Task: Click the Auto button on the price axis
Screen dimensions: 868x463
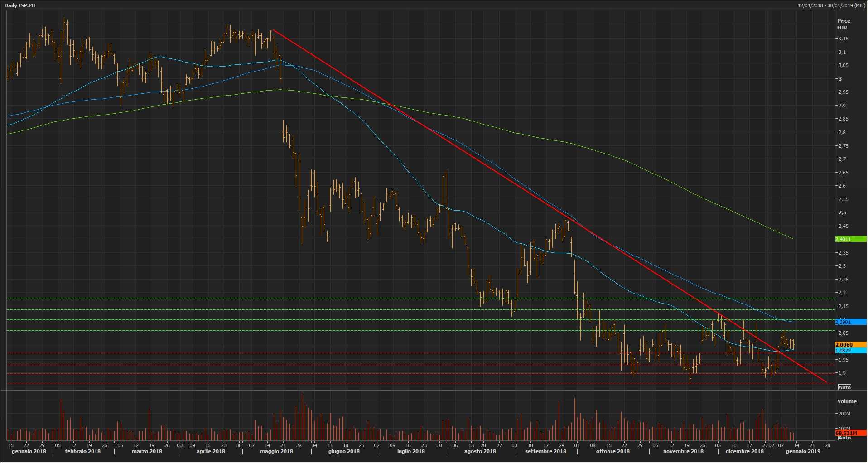Action: point(844,387)
